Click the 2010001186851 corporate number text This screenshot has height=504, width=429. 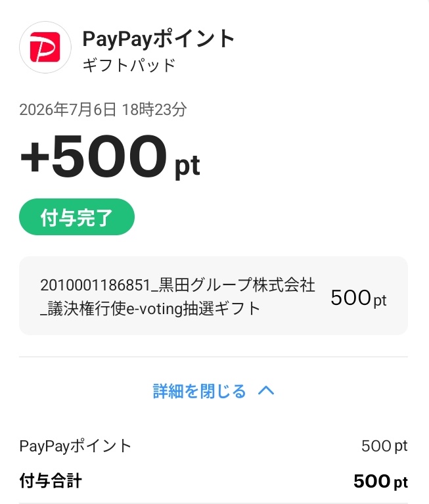95,285
